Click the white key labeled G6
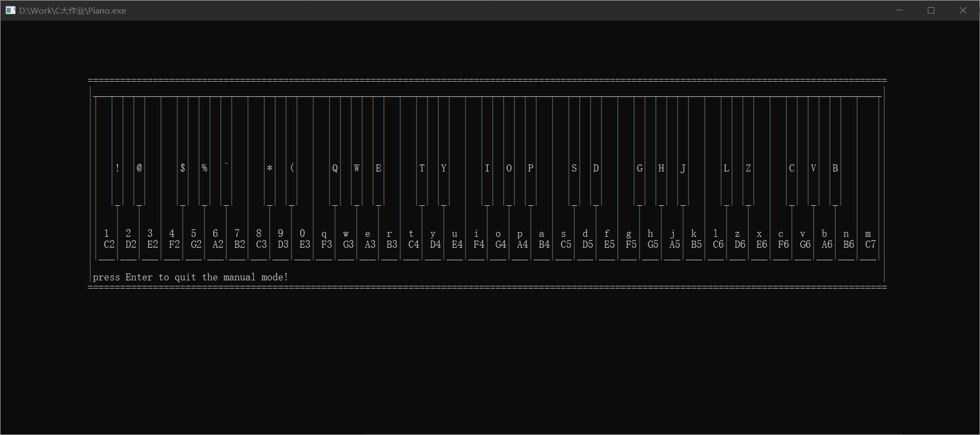Image resolution: width=980 pixels, height=435 pixels. [803, 240]
